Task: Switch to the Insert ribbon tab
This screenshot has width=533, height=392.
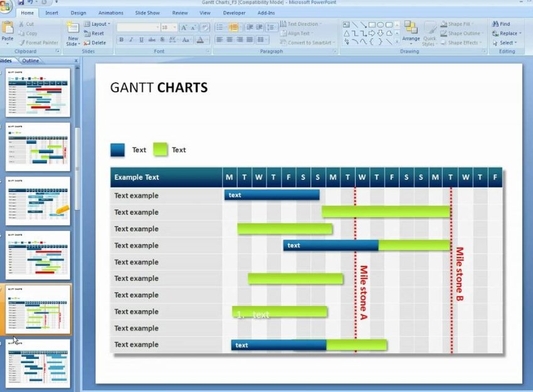Action: (51, 13)
